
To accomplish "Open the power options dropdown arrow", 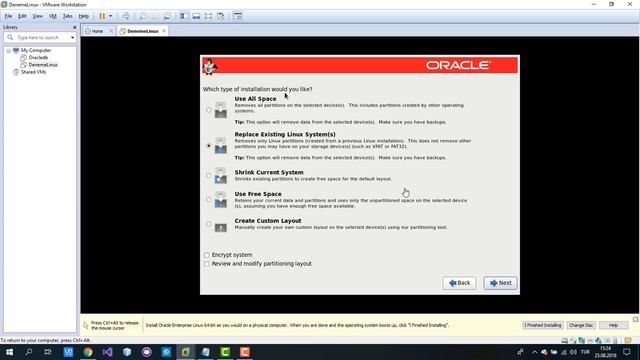I will pos(111,16).
